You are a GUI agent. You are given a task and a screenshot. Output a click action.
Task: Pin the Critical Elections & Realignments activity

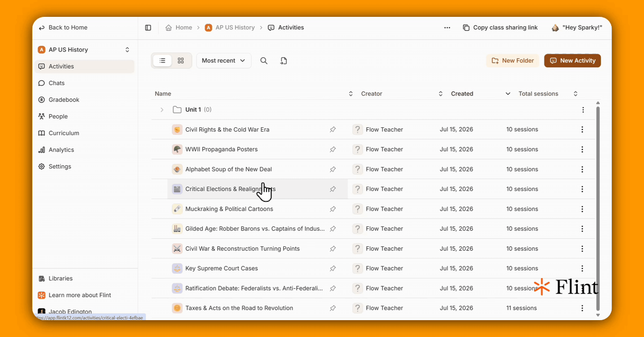tap(333, 189)
